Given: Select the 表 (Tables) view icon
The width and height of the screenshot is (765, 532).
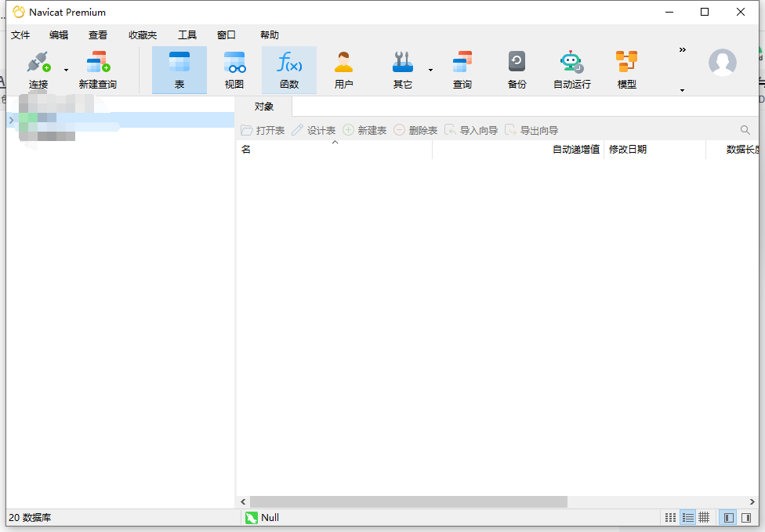Looking at the screenshot, I should (x=179, y=69).
